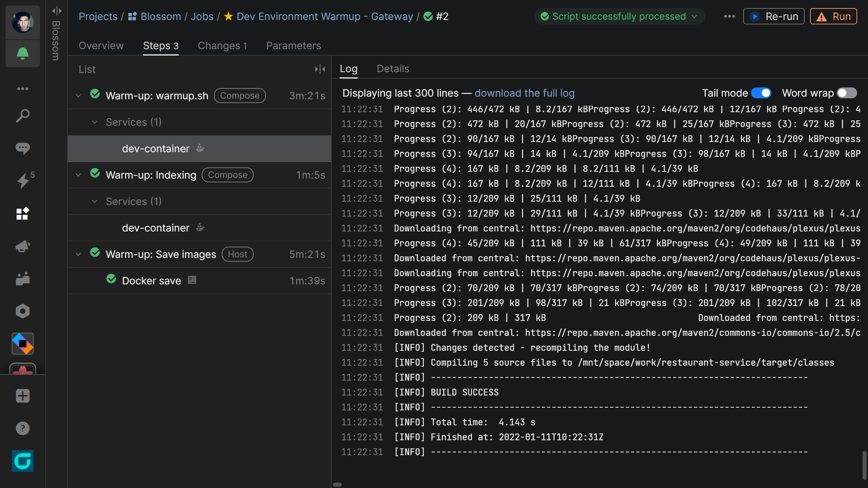
Task: Open the Changes 1 tab
Action: pos(222,45)
